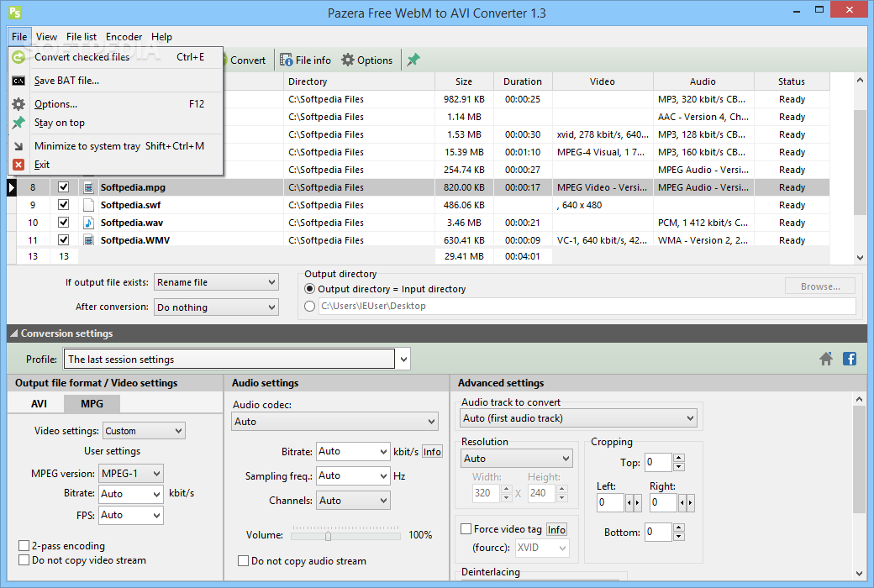Sort file list by Size column header
The image size is (874, 588).
pyautogui.click(x=463, y=81)
